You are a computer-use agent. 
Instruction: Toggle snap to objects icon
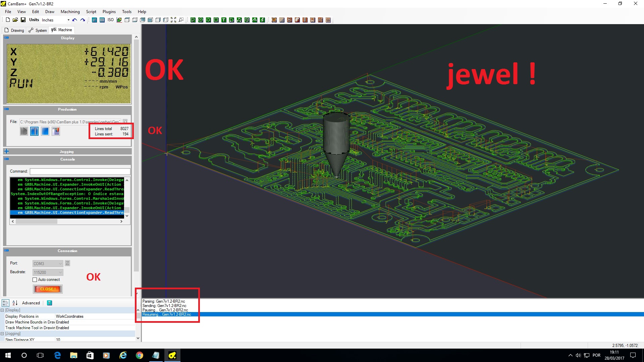pyautogui.click(x=94, y=20)
